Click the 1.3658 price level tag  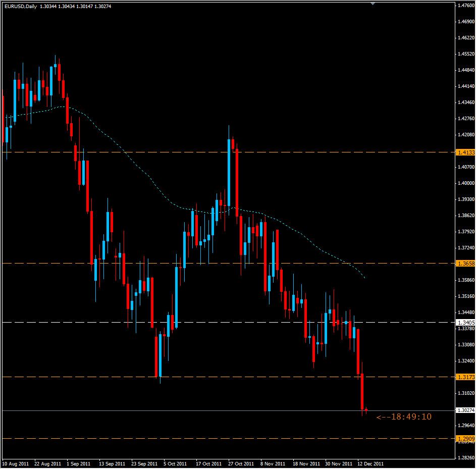pyautogui.click(x=463, y=263)
